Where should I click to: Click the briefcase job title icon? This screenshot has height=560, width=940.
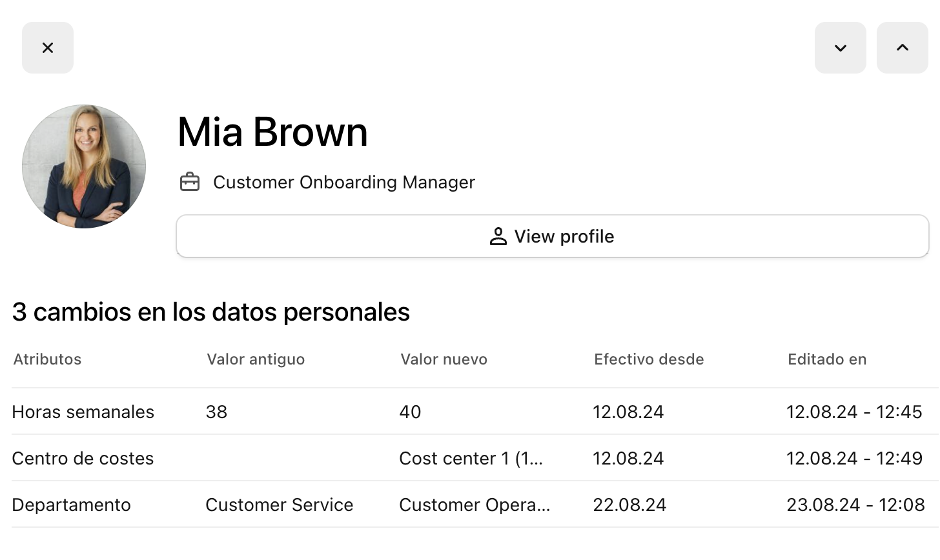[x=190, y=182]
